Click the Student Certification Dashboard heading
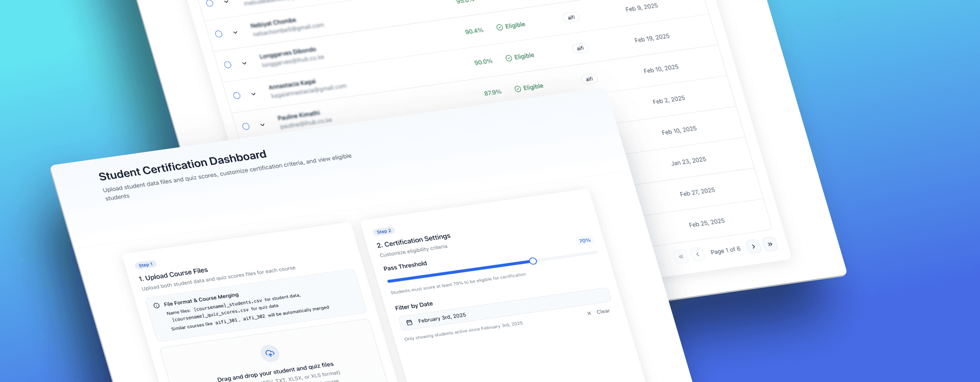This screenshot has width=980, height=382. 182,165
